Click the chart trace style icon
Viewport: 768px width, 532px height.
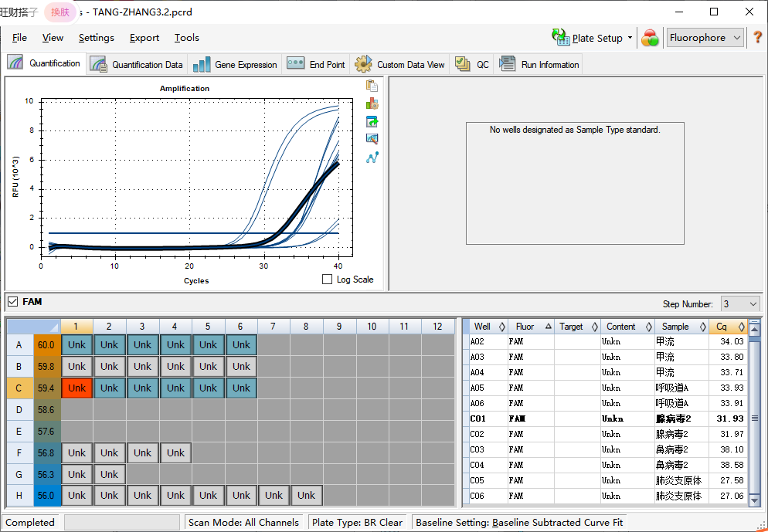(372, 103)
